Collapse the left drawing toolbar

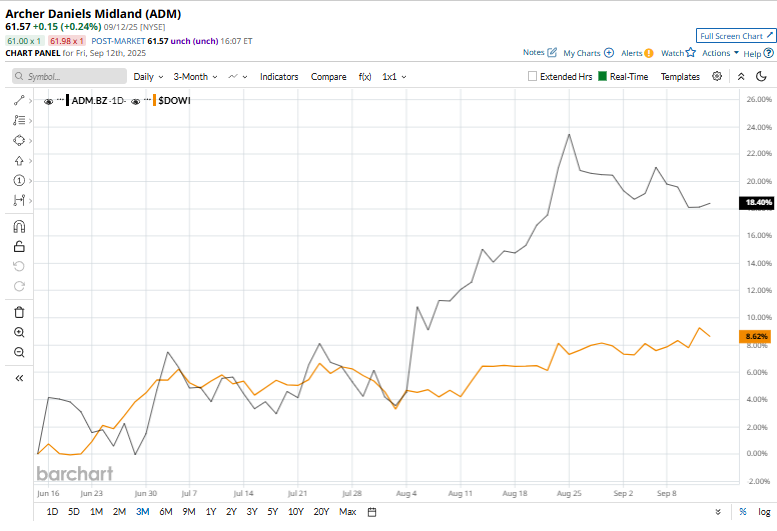click(x=19, y=378)
